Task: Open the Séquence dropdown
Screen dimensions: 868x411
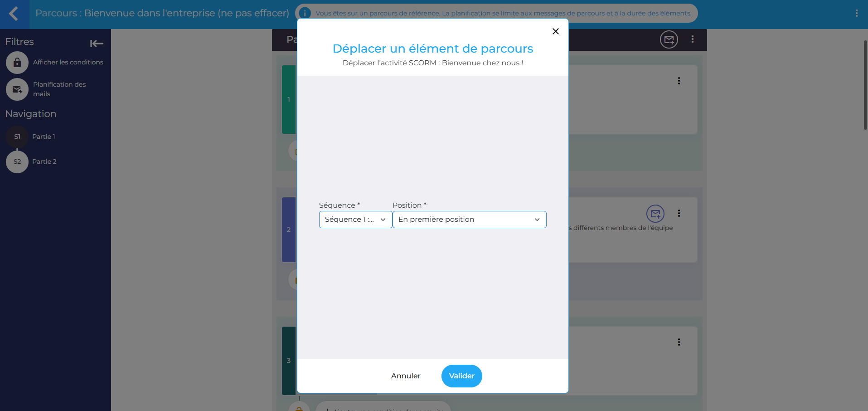Action: coord(355,220)
